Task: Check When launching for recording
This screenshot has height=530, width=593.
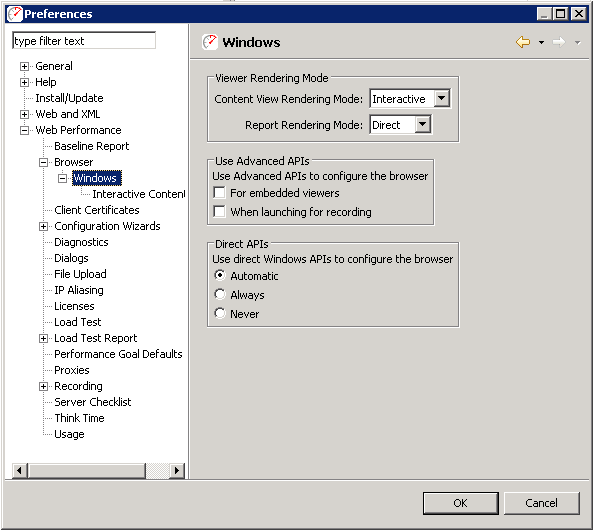Action: [219, 211]
